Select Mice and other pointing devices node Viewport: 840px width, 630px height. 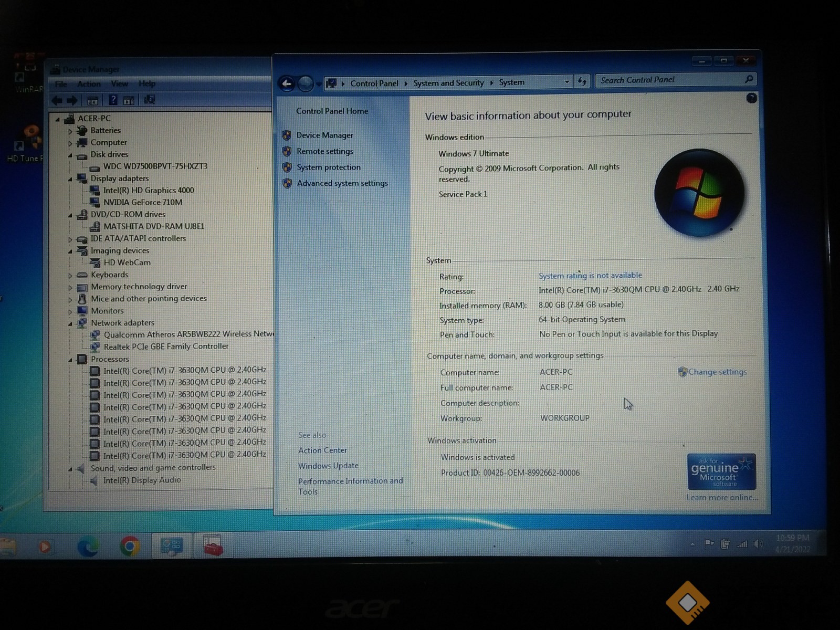click(x=149, y=299)
